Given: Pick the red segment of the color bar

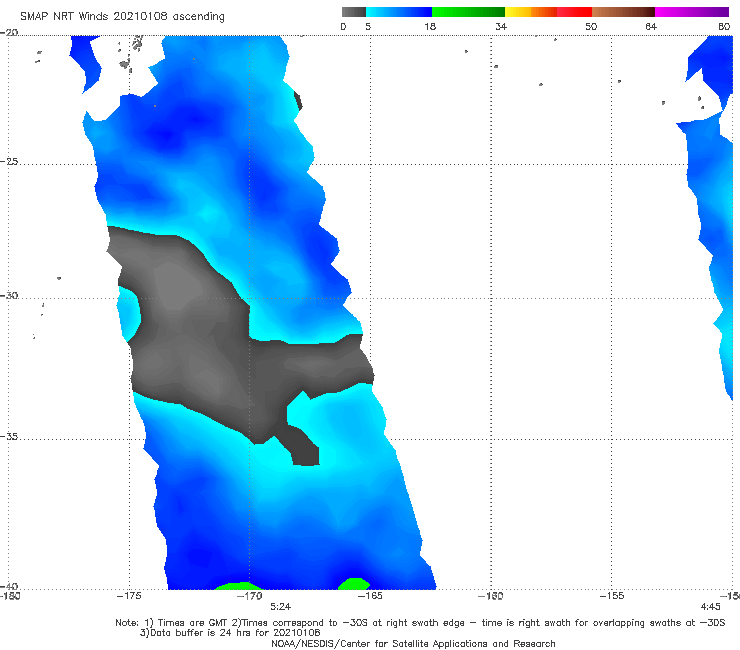Looking at the screenshot, I should [x=574, y=12].
